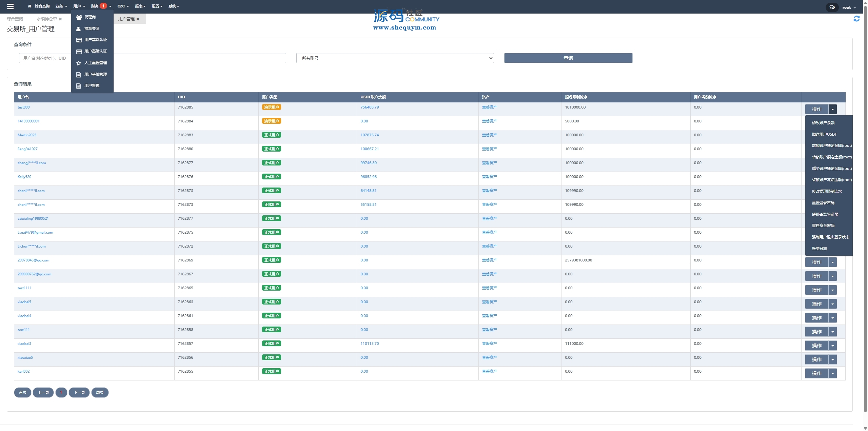868x431 pixels.
Task: Open the root user dropdown
Action: (849, 7)
